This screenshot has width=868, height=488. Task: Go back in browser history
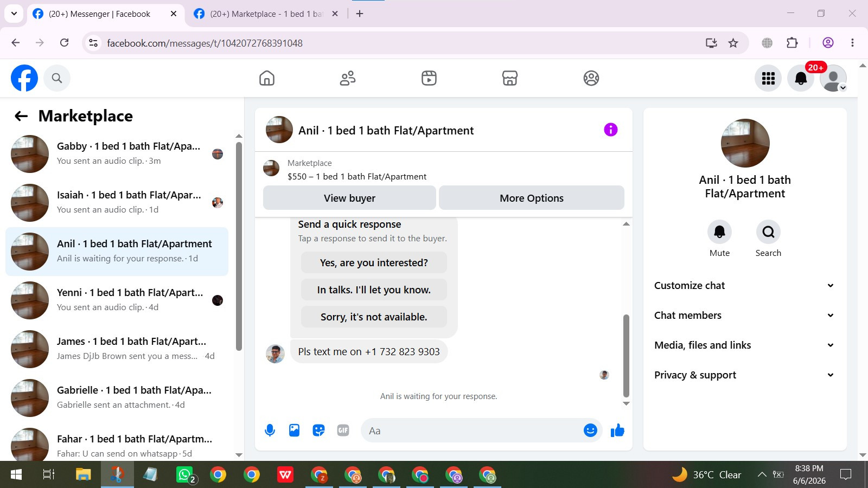tap(16, 43)
